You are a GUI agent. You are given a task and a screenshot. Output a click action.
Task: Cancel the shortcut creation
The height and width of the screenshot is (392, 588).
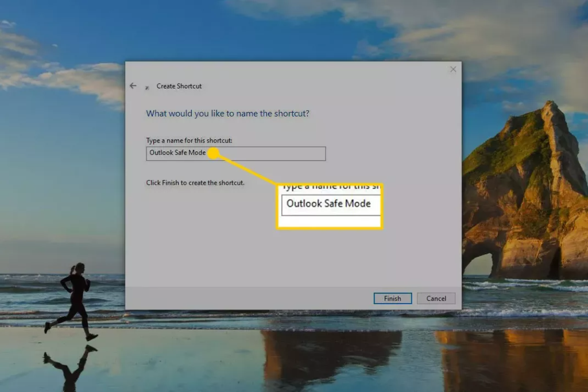[x=436, y=298]
